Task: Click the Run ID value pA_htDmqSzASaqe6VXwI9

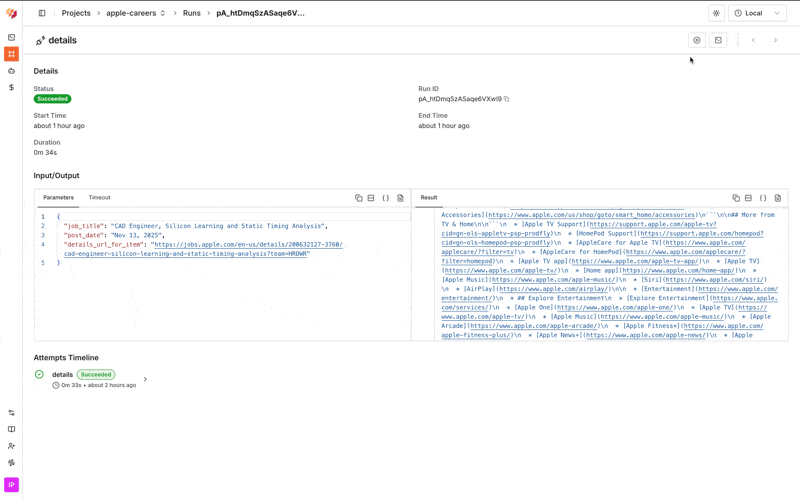Action: (x=460, y=99)
